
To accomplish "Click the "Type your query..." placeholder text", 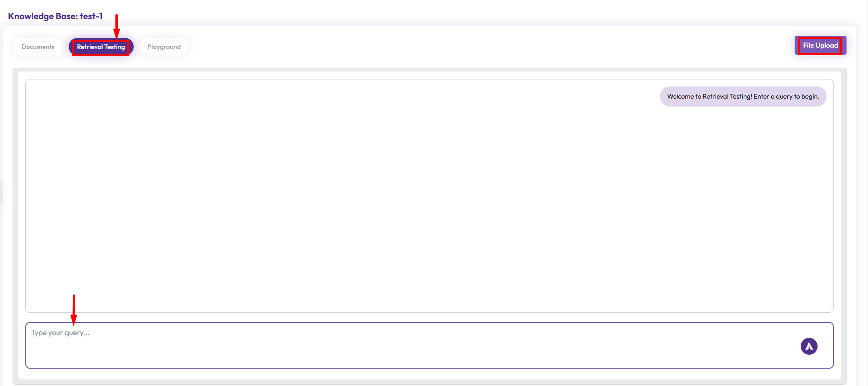I will (60, 333).
